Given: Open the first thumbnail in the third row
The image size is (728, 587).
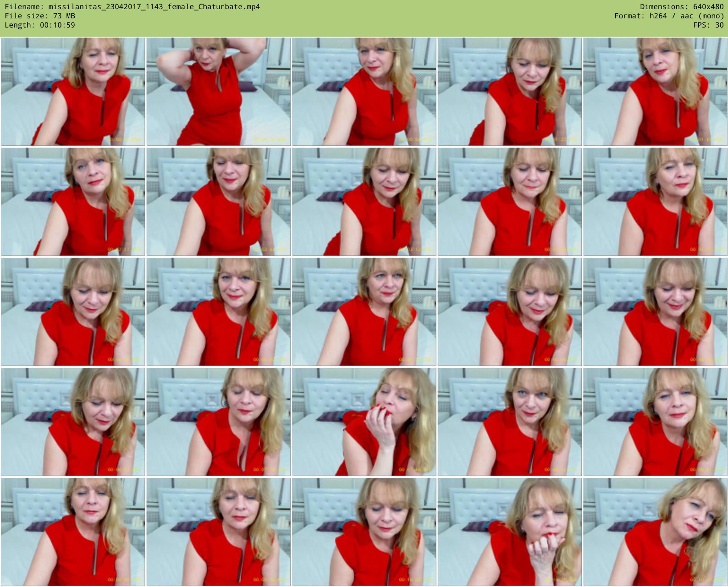Looking at the screenshot, I should coord(73,312).
